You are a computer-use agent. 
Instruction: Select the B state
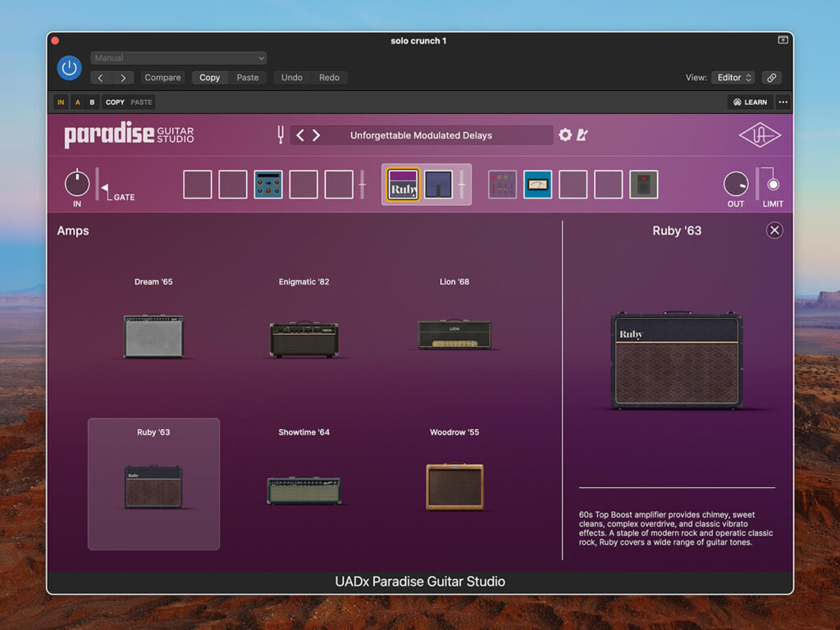click(x=92, y=103)
